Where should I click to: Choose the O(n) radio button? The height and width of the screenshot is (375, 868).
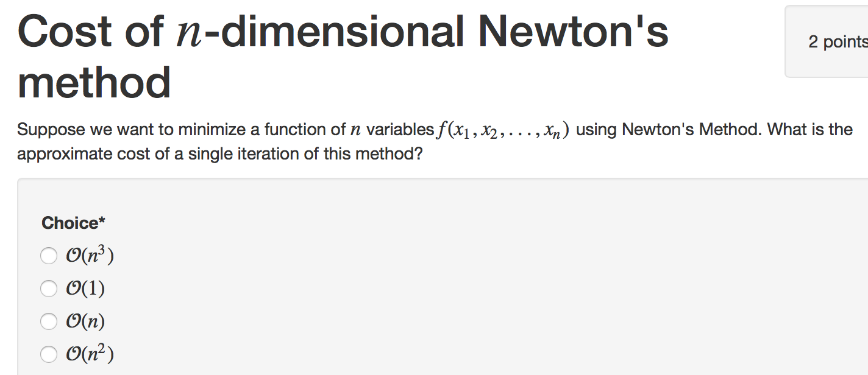[x=49, y=321]
